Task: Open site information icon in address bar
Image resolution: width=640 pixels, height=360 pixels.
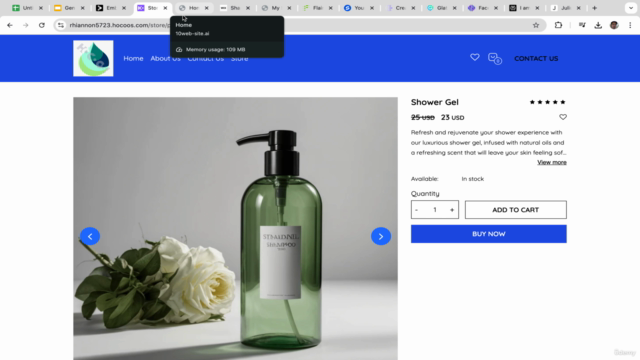Action: 61,25
